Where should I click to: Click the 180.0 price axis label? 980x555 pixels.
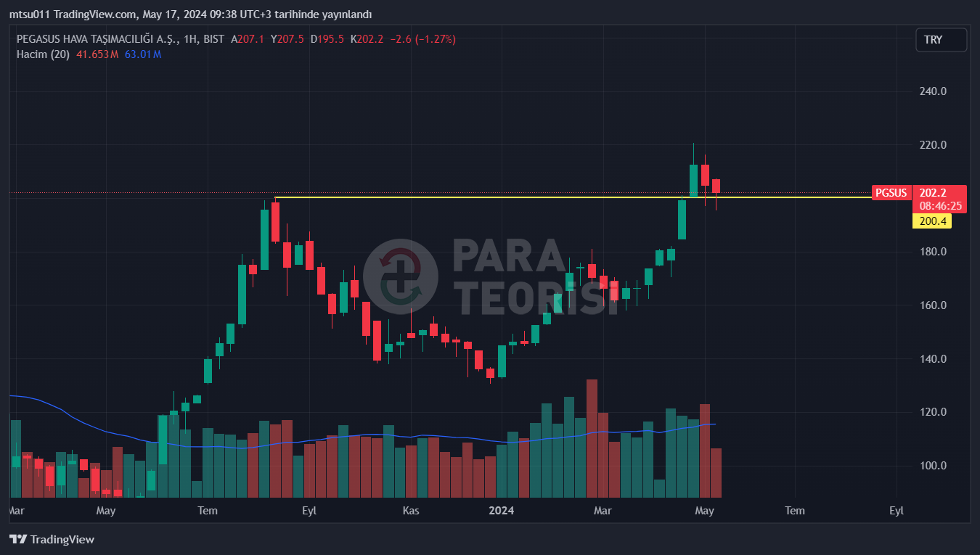point(933,252)
